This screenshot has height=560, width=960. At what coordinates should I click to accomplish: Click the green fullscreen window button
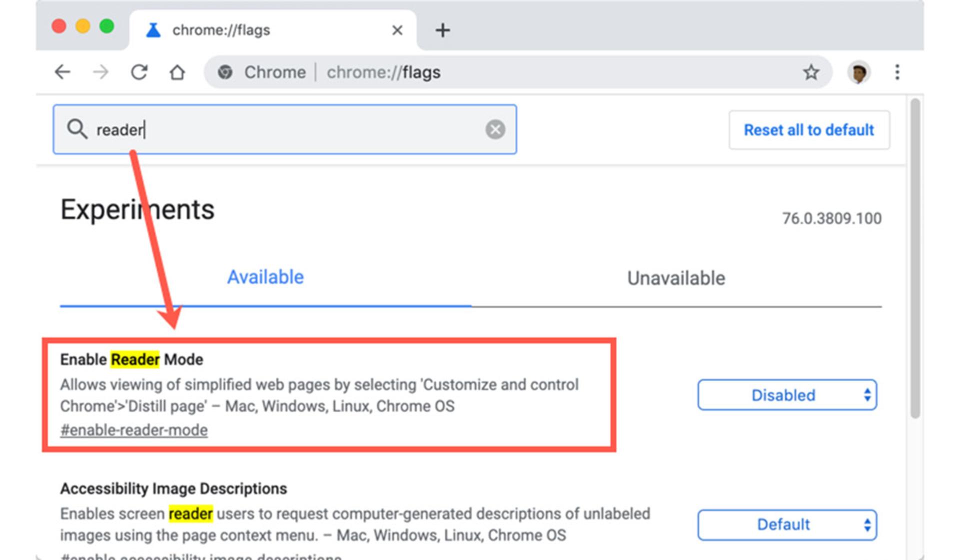[107, 26]
